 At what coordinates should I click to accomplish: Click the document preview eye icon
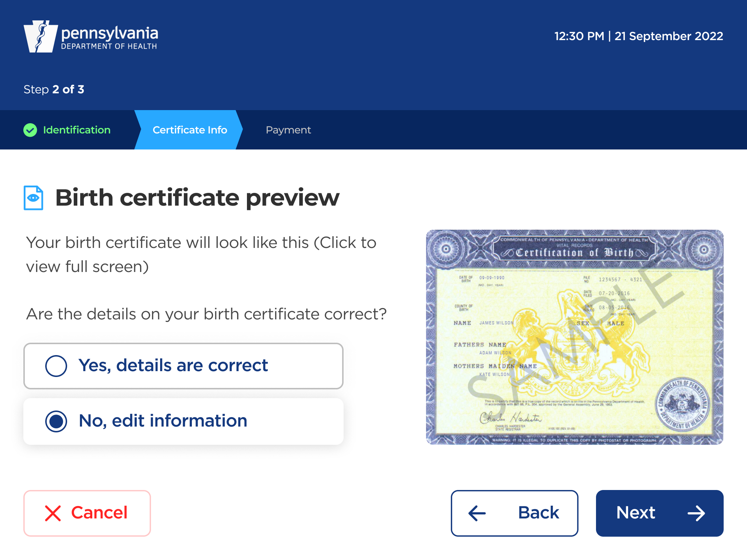tap(34, 198)
